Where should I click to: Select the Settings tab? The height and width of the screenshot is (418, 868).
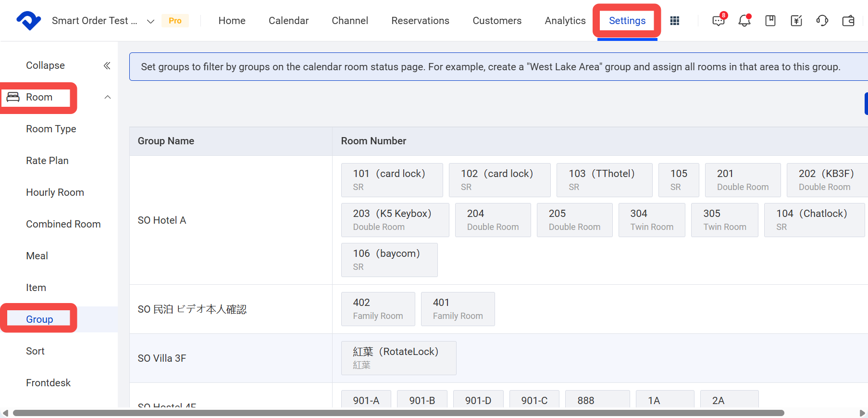pos(627,21)
